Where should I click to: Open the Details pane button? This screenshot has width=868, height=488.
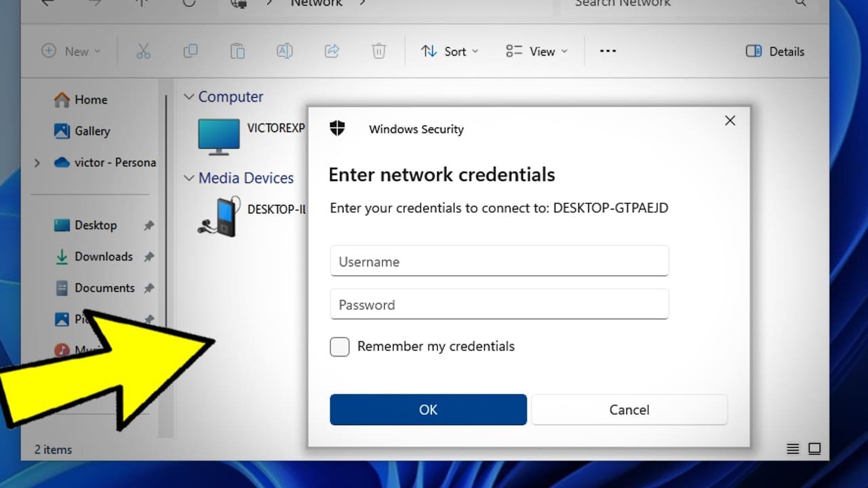point(774,52)
